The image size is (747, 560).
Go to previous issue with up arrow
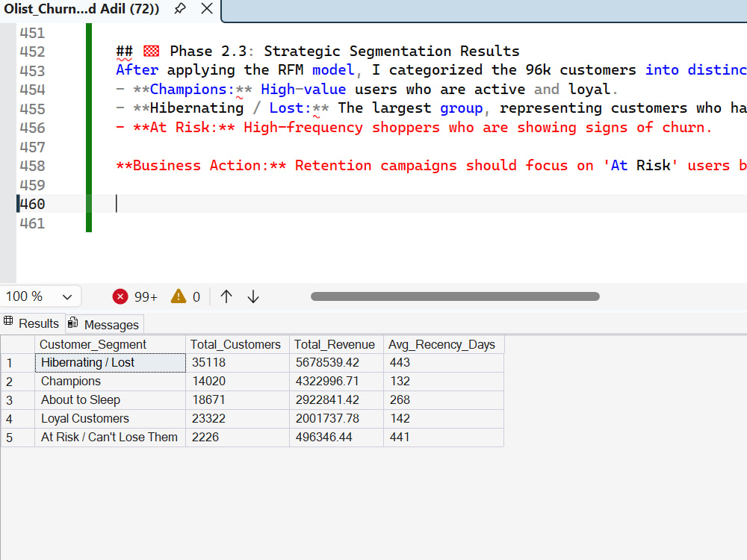point(226,296)
